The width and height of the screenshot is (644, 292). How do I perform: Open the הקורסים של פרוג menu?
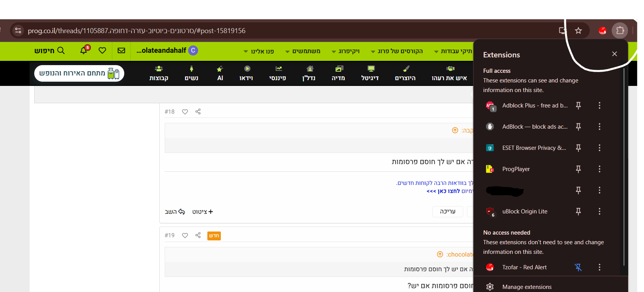(397, 51)
